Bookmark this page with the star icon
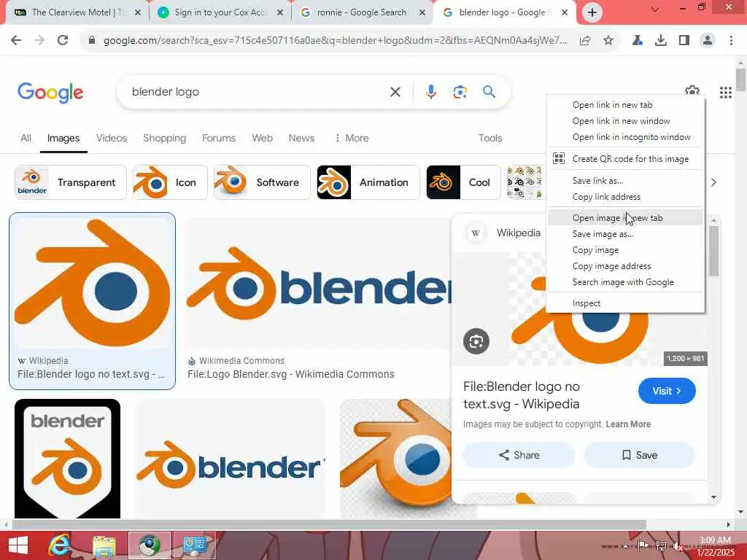 (x=608, y=41)
